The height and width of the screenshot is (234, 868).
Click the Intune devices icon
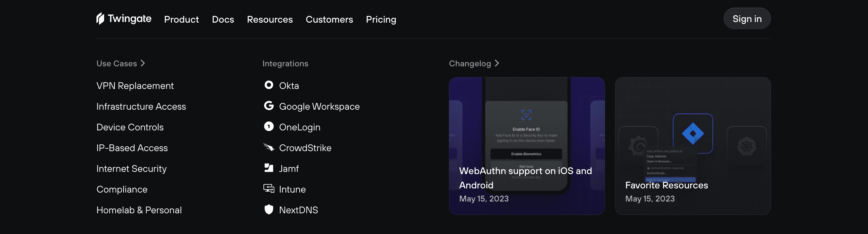click(x=269, y=189)
